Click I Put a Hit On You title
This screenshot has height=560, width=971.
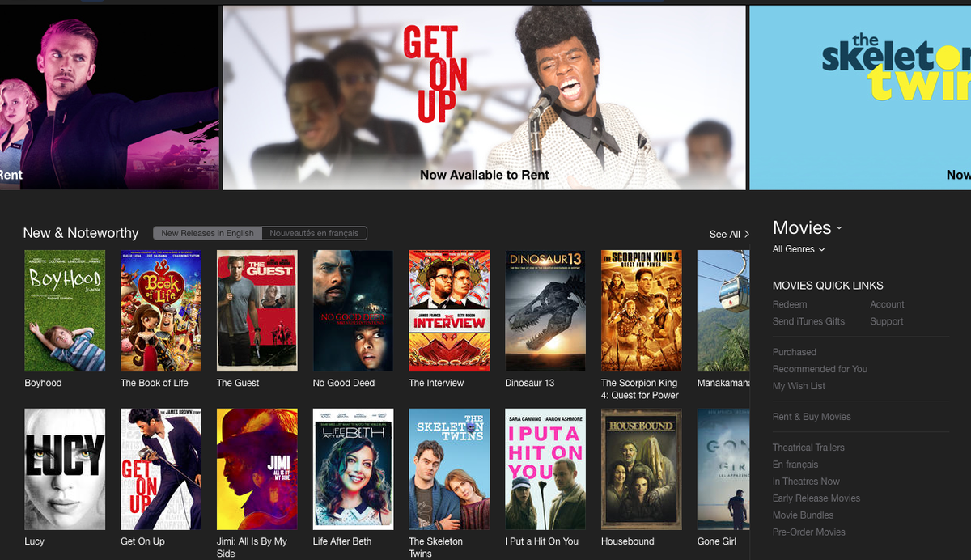[x=542, y=541]
